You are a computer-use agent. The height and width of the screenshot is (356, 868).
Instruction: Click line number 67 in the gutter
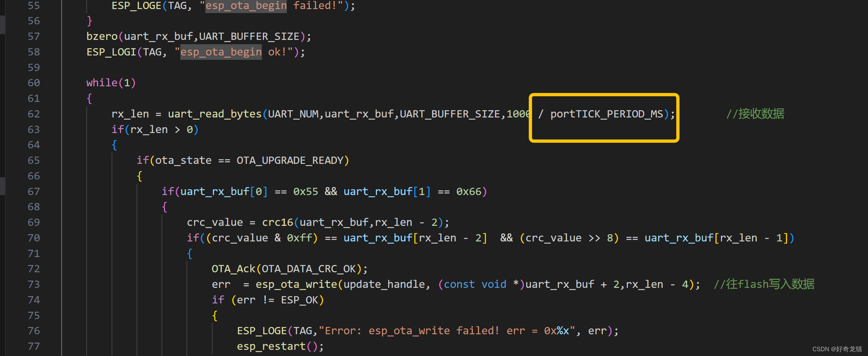[x=34, y=191]
